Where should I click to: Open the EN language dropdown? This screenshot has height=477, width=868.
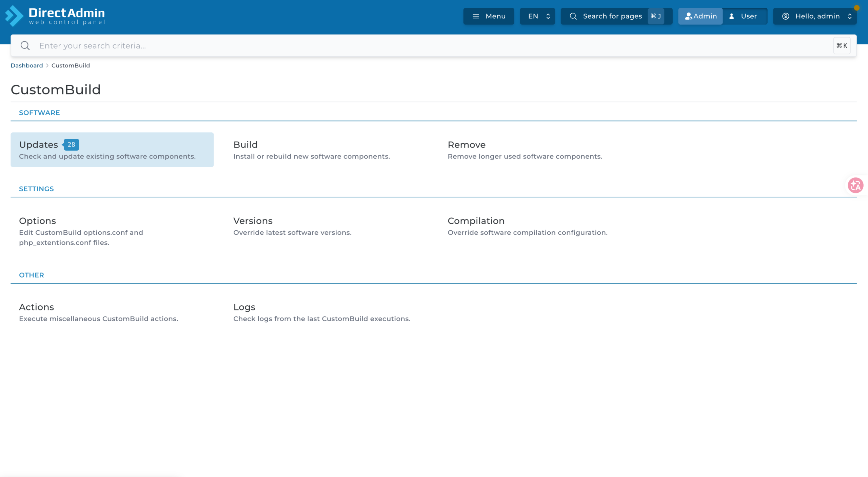click(x=537, y=16)
